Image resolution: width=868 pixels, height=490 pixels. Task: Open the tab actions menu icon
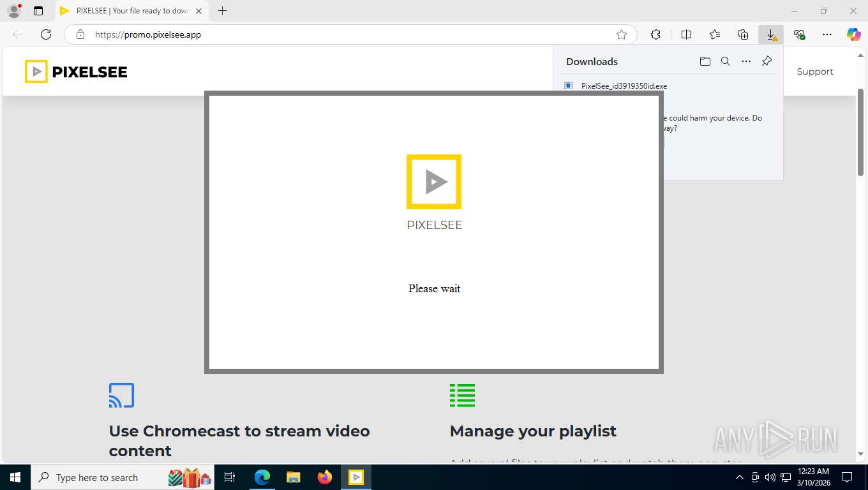(38, 11)
